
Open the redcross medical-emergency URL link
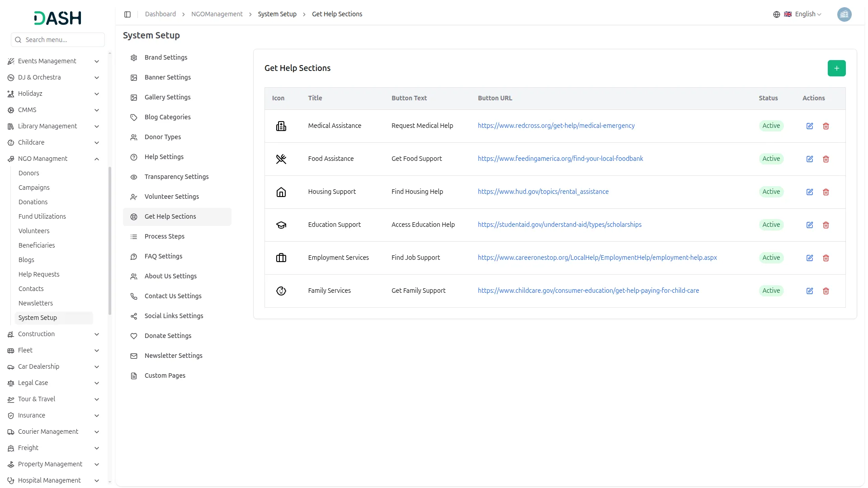tap(556, 126)
